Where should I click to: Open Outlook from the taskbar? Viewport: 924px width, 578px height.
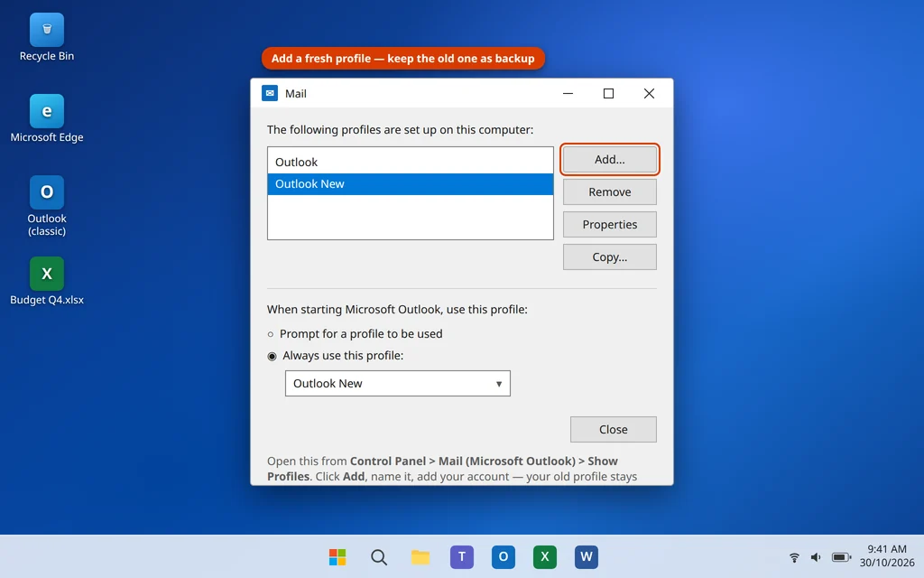pyautogui.click(x=504, y=556)
